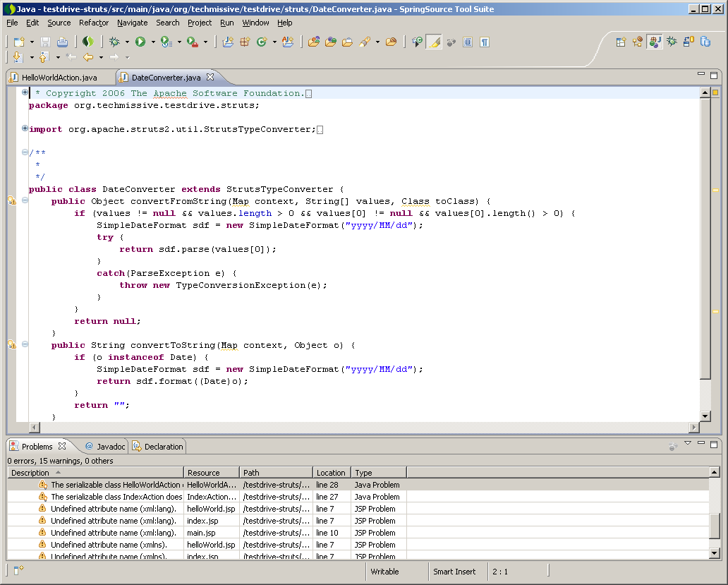The height and width of the screenshot is (585, 728).
Task: Click the External Tools run icon
Action: [192, 42]
